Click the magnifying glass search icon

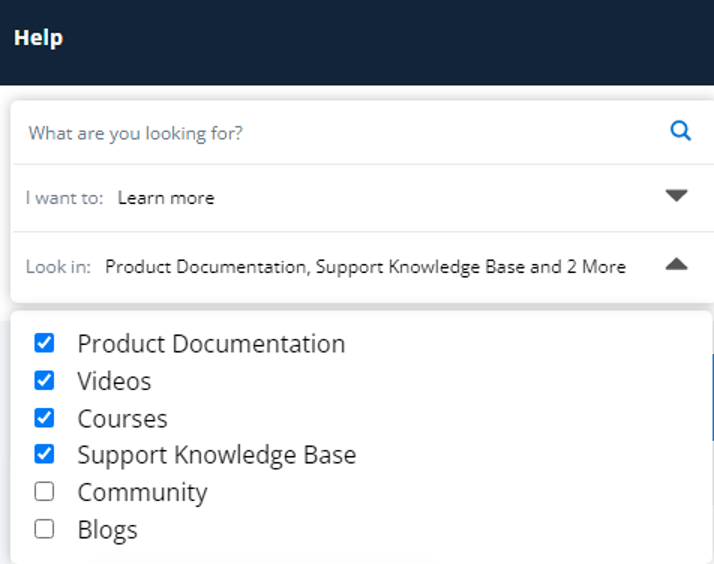pos(680,131)
